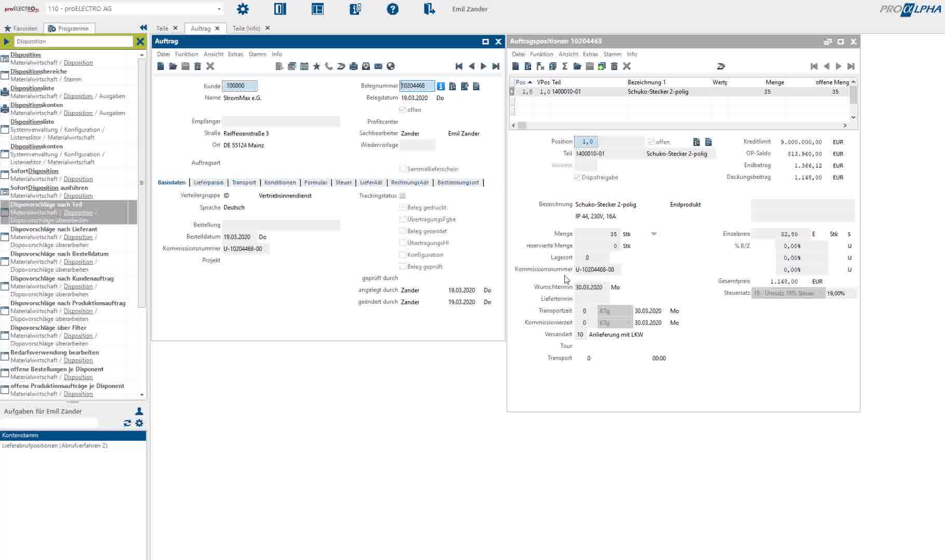Click the logout door icon
Viewport: 945px width, 560px height.
(x=429, y=9)
